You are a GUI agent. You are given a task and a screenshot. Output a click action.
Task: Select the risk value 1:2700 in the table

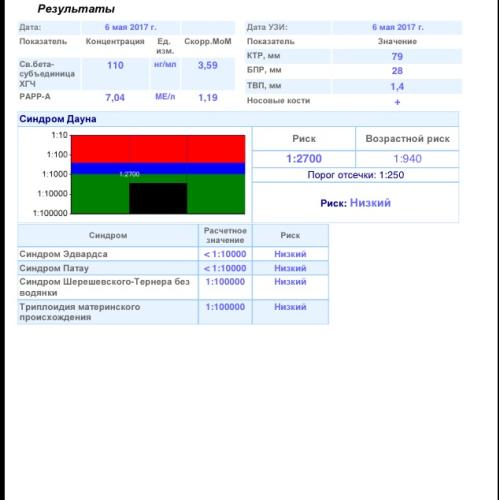tap(304, 159)
